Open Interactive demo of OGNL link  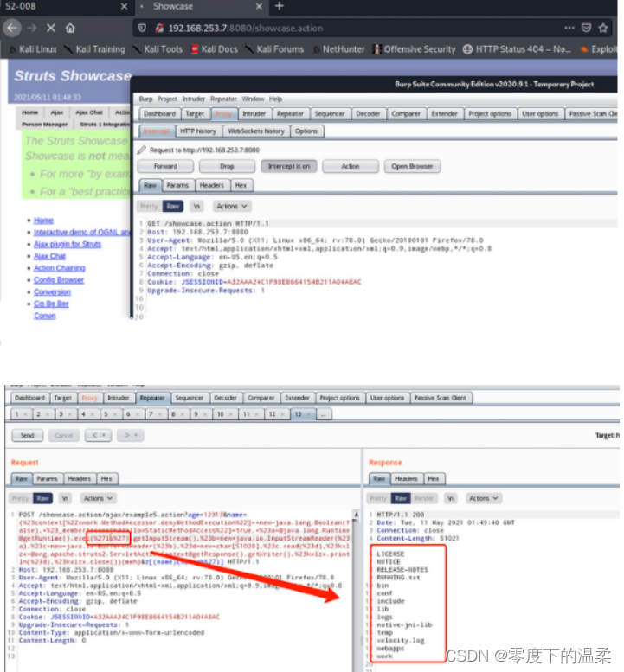tap(81, 233)
